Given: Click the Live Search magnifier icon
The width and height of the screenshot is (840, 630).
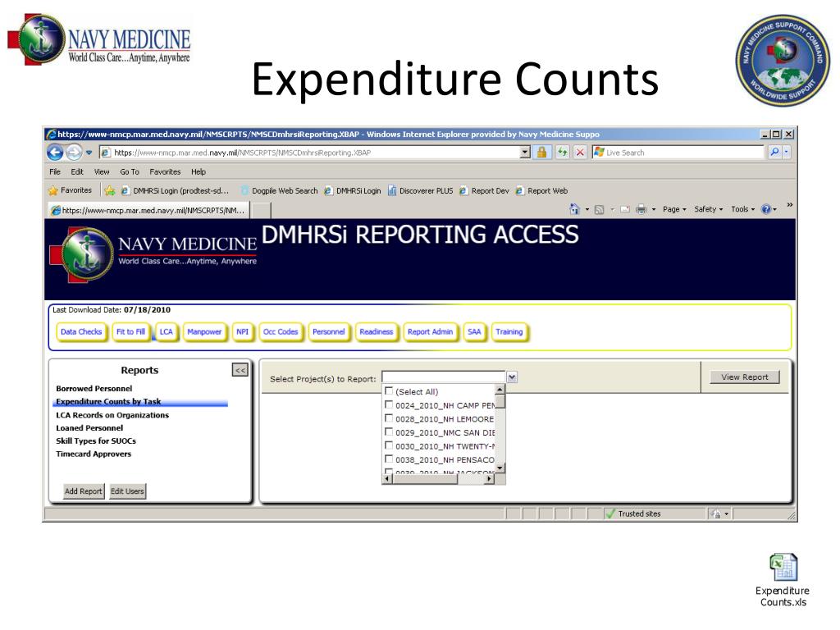Looking at the screenshot, I should [x=774, y=152].
